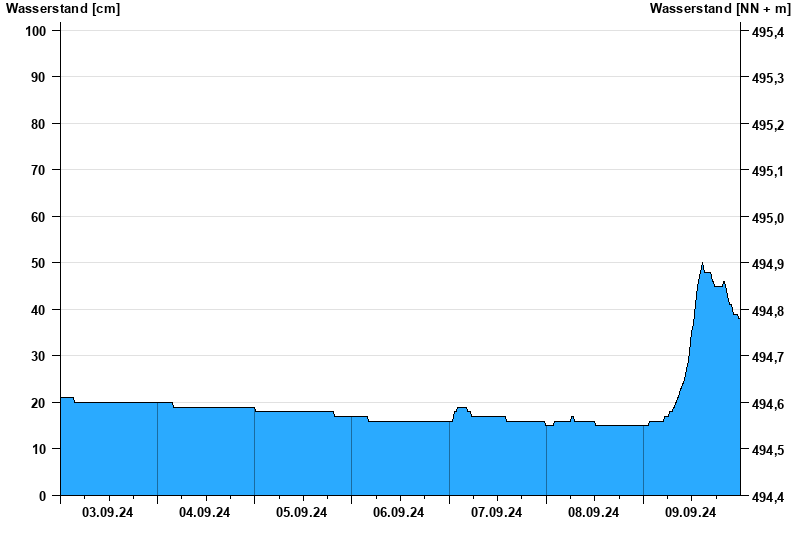Select the 08.09.24 date label
The width and height of the screenshot is (800, 550).
594,513
